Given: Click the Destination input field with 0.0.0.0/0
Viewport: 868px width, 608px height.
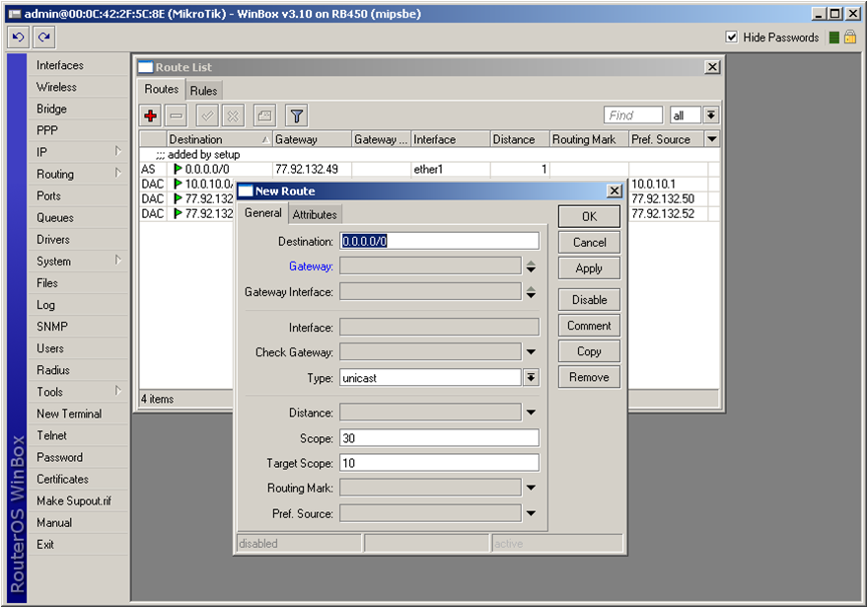Looking at the screenshot, I should [440, 241].
